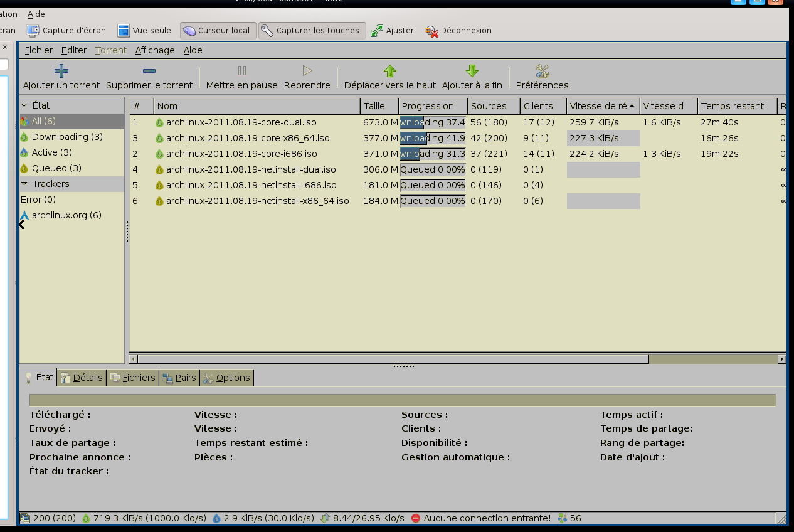This screenshot has height=532, width=794.
Task: Click the horizontal scrollbar of torrent list
Action: 393,359
